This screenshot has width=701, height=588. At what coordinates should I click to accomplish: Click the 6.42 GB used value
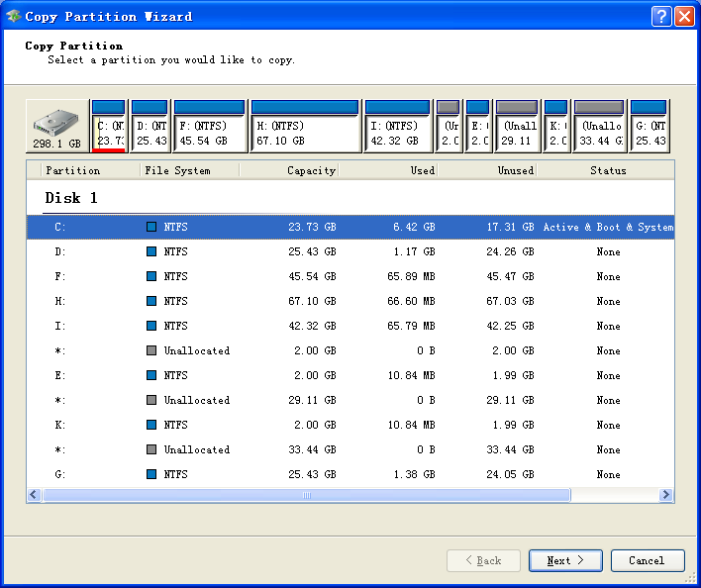(415, 227)
